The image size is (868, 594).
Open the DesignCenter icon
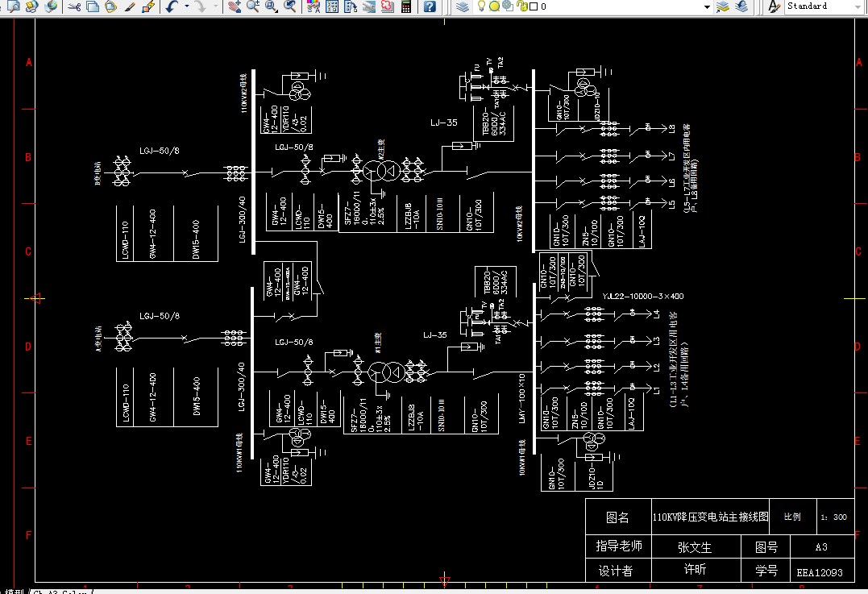(332, 6)
